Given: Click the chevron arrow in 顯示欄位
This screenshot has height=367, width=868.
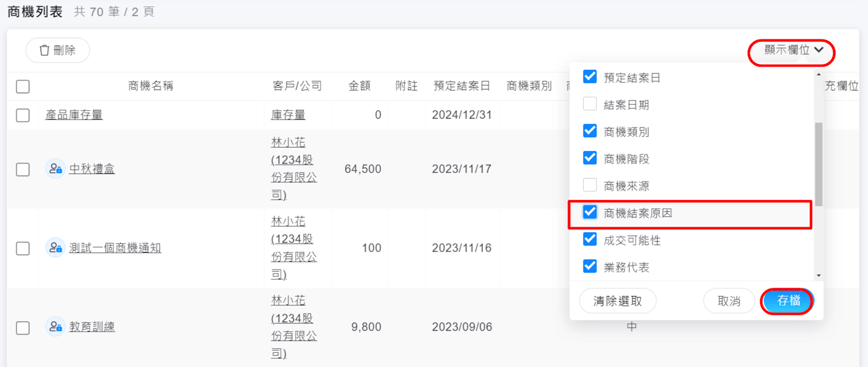Looking at the screenshot, I should tap(819, 50).
